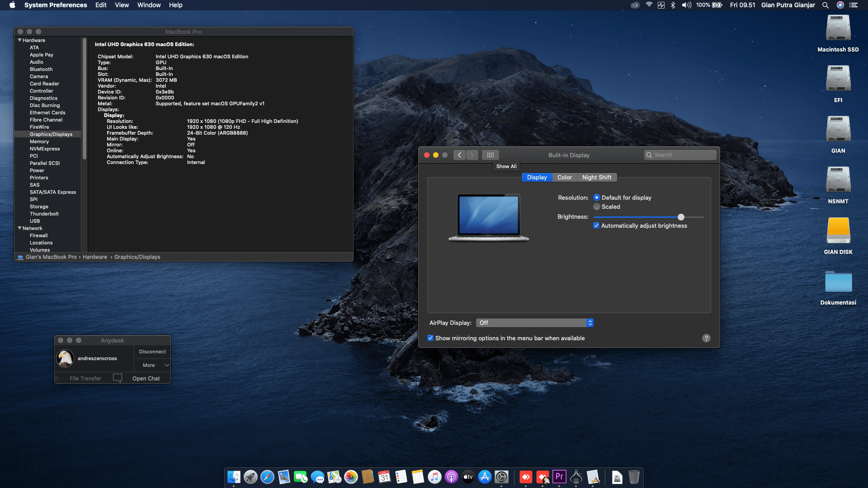Image resolution: width=868 pixels, height=488 pixels.
Task: Uncheck Show mirroring options in the menu bar
Action: coord(430,338)
